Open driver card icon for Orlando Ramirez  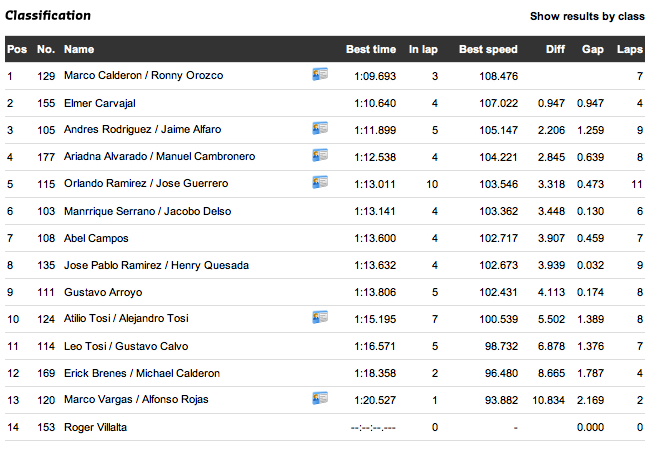pyautogui.click(x=320, y=182)
